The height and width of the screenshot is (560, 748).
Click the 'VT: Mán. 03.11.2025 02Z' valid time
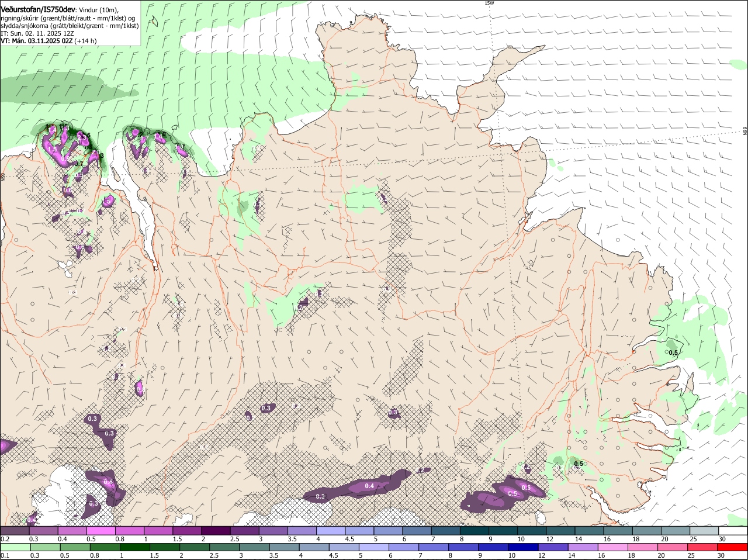point(36,41)
